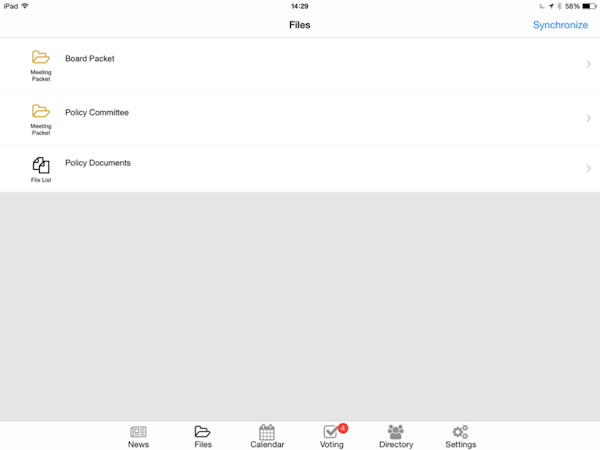Open Voting checkmark icon
This screenshot has width=600, height=450.
(331, 432)
